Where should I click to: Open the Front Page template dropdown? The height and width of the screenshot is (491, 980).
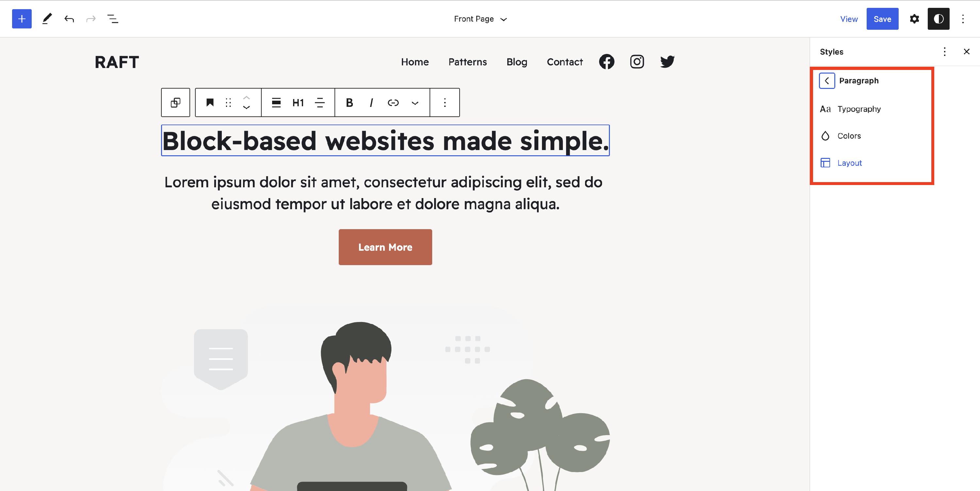[x=480, y=19]
